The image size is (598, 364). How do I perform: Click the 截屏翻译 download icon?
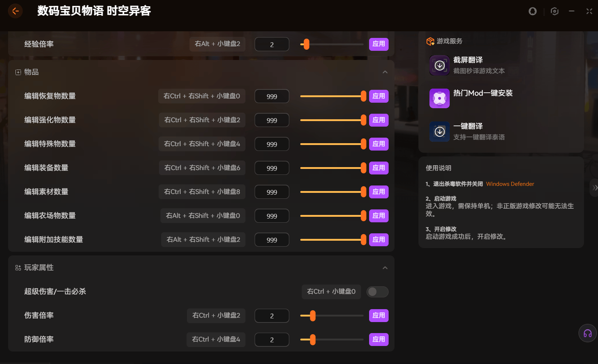(439, 66)
